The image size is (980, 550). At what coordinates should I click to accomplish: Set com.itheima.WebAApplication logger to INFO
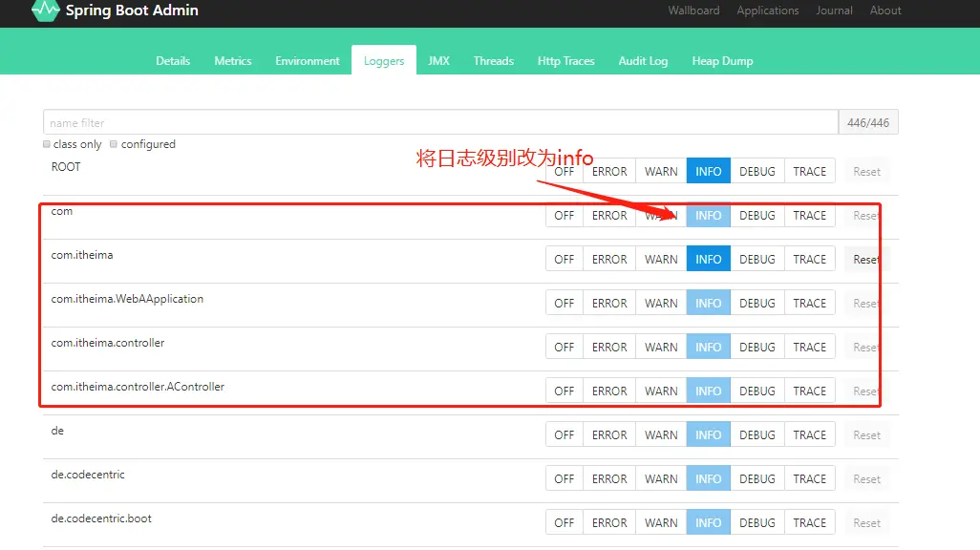(708, 303)
